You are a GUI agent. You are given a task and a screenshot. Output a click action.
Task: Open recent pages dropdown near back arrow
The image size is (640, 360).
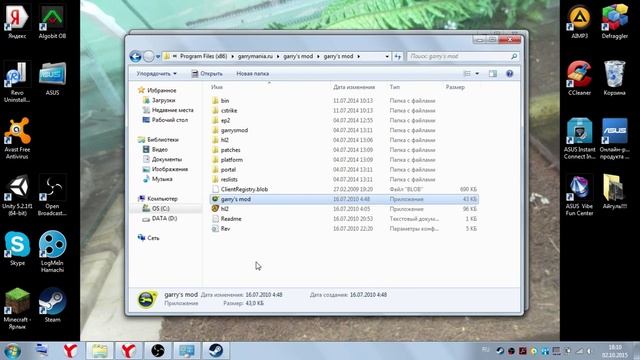tap(158, 56)
